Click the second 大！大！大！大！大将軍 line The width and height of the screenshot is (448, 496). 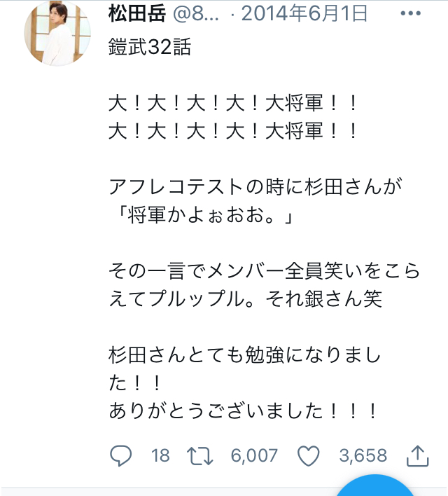tap(234, 131)
